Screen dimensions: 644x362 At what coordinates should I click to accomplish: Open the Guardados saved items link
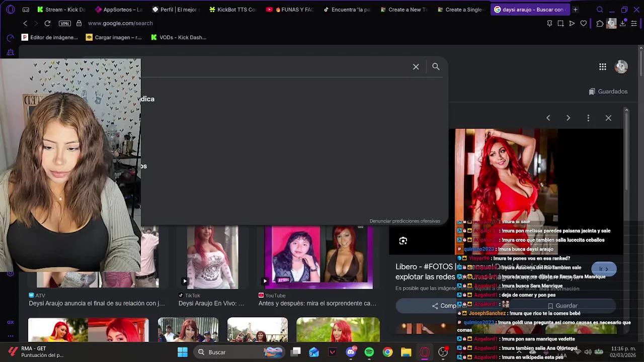[x=608, y=92]
